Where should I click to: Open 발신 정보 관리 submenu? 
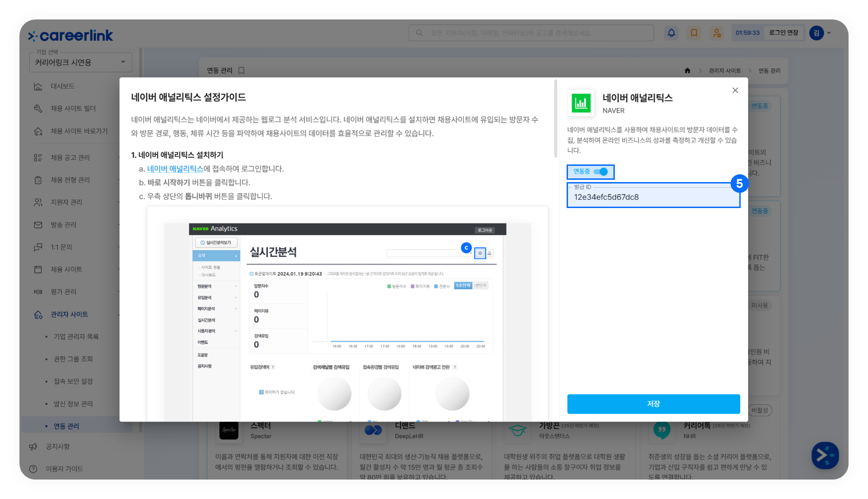click(x=73, y=404)
